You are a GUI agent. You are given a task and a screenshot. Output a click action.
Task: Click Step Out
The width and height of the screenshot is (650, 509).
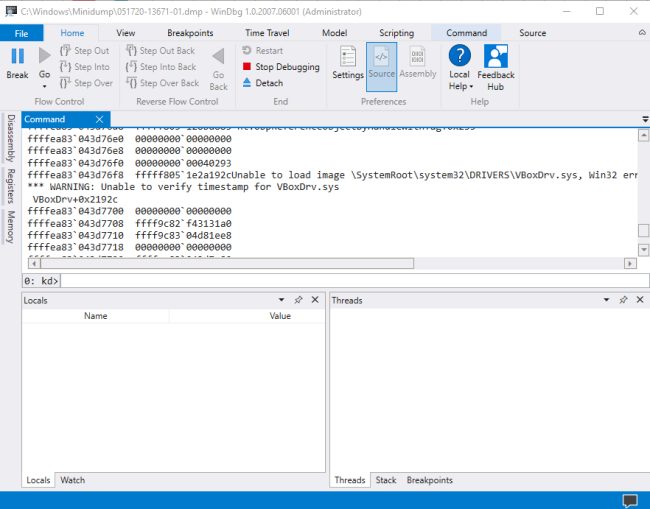(85, 51)
